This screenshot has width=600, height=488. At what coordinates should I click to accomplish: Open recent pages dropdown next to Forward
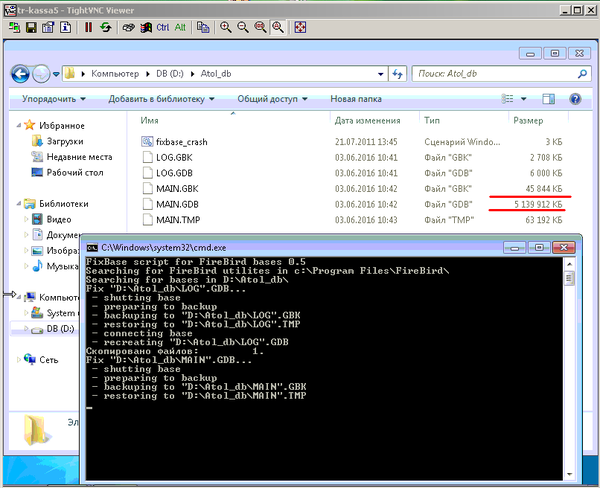[56, 74]
